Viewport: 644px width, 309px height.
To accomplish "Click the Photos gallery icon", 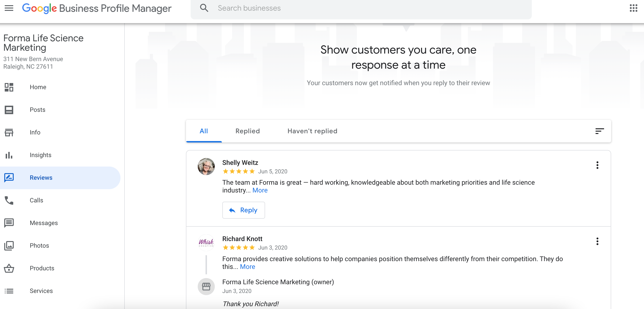I will [9, 246].
